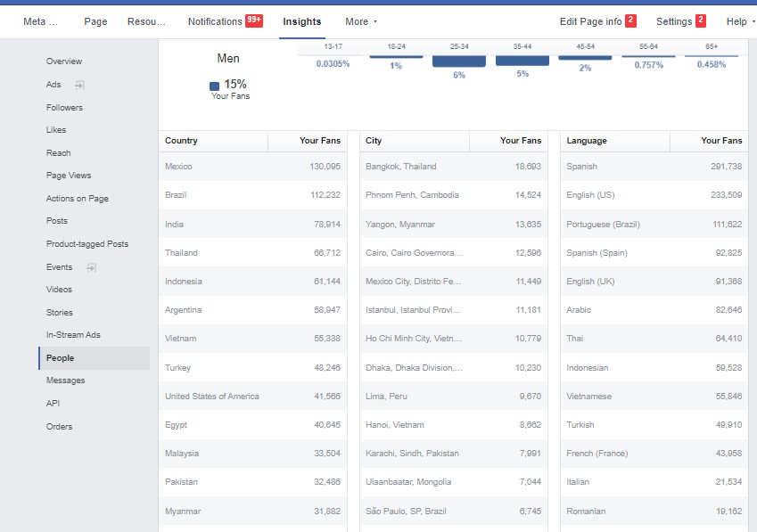The image size is (757, 532).
Task: Click the Thailand country row
Action: coord(252,253)
